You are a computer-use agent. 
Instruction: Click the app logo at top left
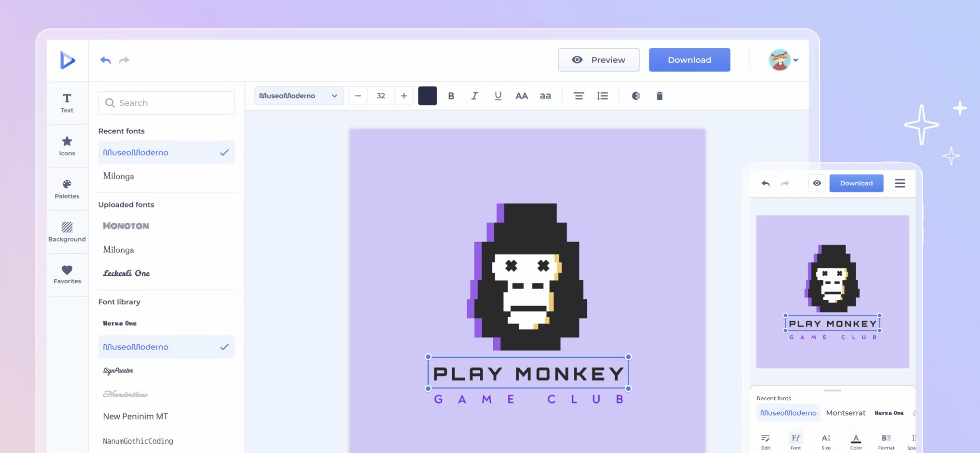(x=67, y=60)
